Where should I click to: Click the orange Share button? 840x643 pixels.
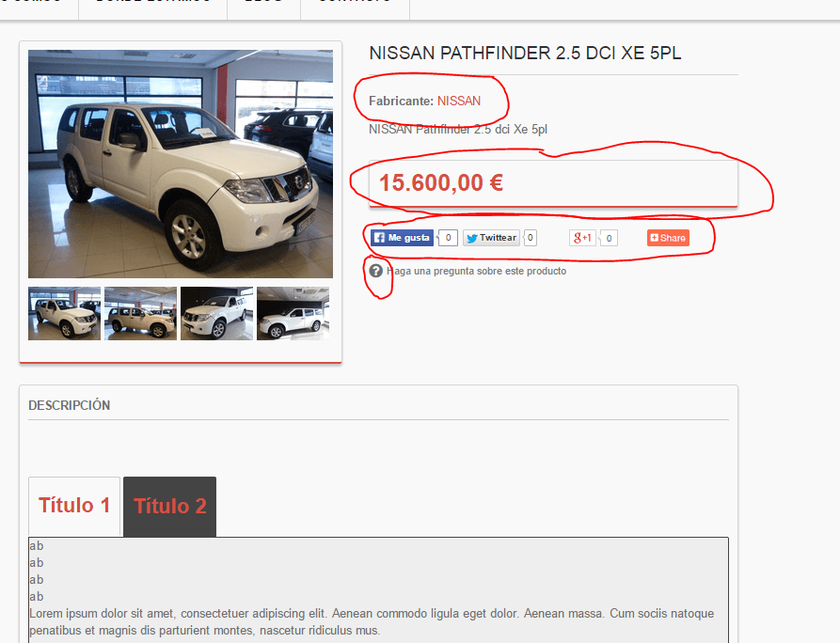[668, 238]
